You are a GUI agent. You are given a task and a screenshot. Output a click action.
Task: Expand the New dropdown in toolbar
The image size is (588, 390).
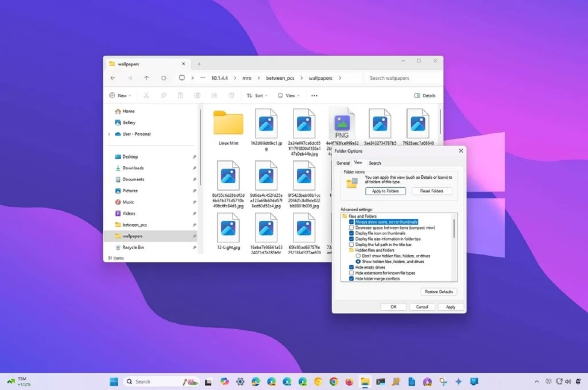(121, 95)
